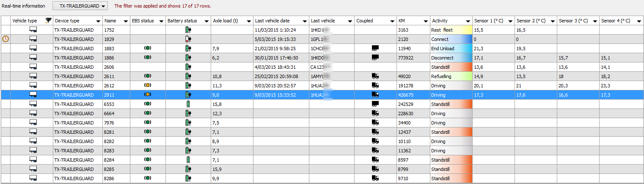Screen dimensions: 644x184
Task: Click the green EBS status indicator for trailer 1883
Action: (x=148, y=49)
